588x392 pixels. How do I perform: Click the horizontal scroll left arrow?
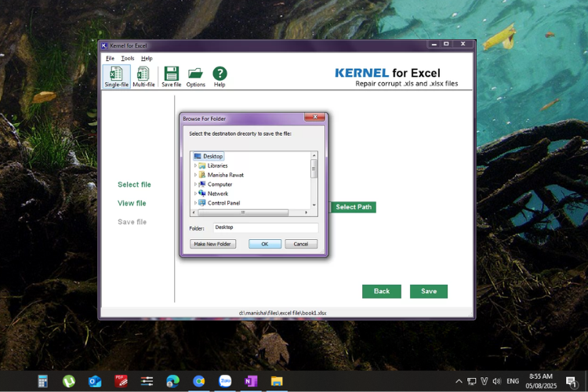click(x=194, y=212)
